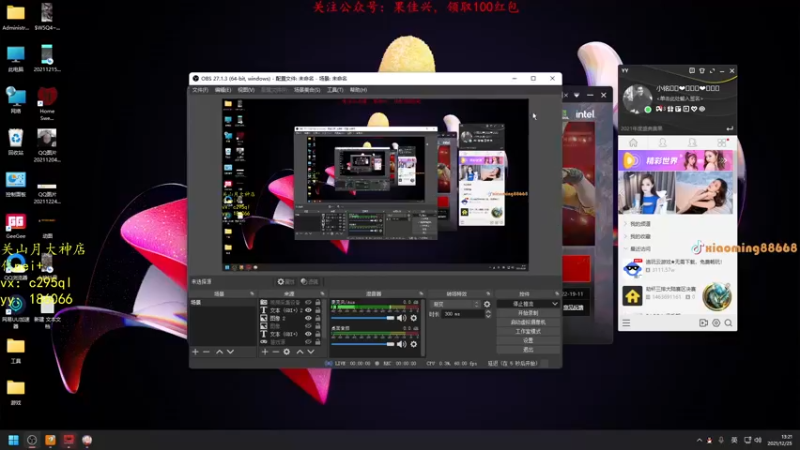
Task: Open the 文件(F) menu in OBS
Action: pyautogui.click(x=200, y=90)
